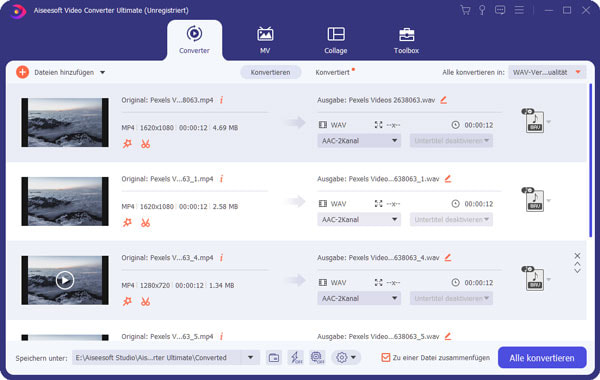Toggle the high-speed conversion chip icon
The image size is (600, 380).
pos(317,358)
